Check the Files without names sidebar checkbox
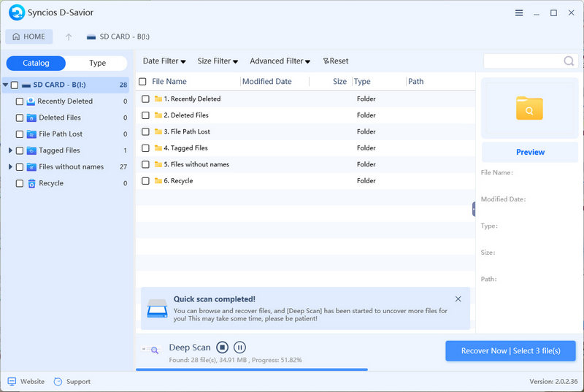Image resolution: width=584 pixels, height=392 pixels. pyautogui.click(x=20, y=167)
